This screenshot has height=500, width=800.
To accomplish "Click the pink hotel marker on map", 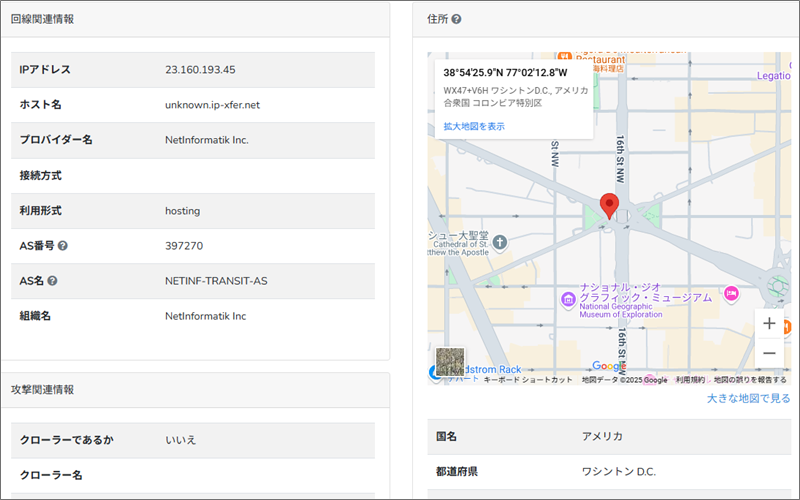I will coord(731,294).
